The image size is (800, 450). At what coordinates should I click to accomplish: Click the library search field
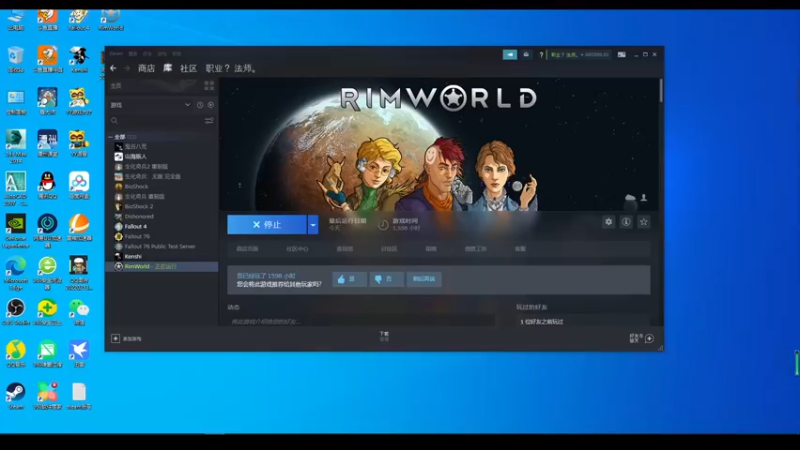click(x=156, y=121)
